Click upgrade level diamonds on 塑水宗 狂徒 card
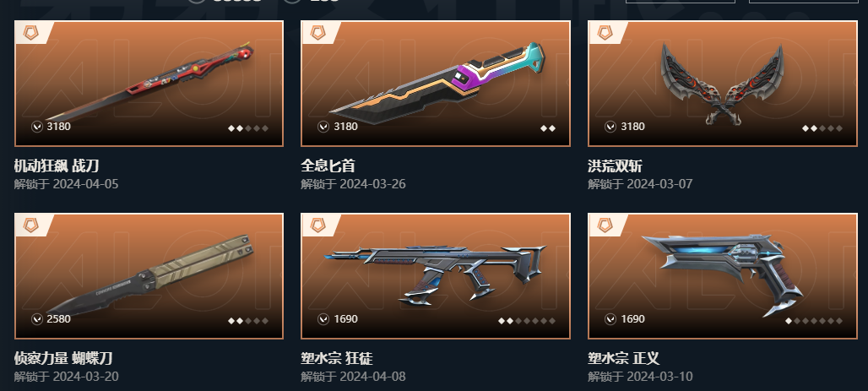This screenshot has width=868, height=391. click(x=526, y=321)
